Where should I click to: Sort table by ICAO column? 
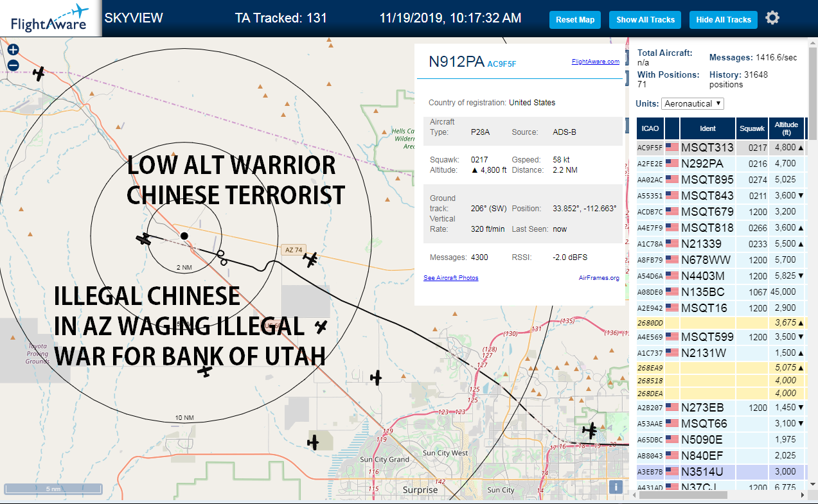(x=650, y=128)
